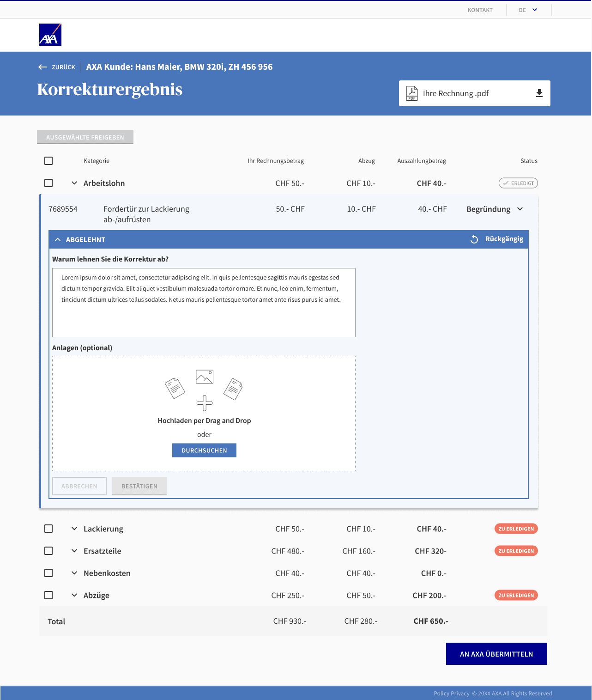Screen dimensions: 592x700
Task: Click the image icon in upload area
Action: [205, 377]
